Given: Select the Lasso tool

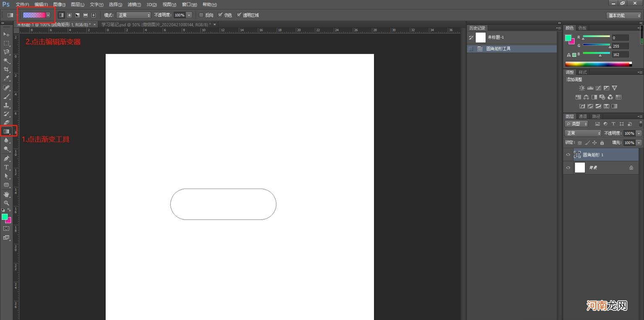Looking at the screenshot, I should (6, 52).
